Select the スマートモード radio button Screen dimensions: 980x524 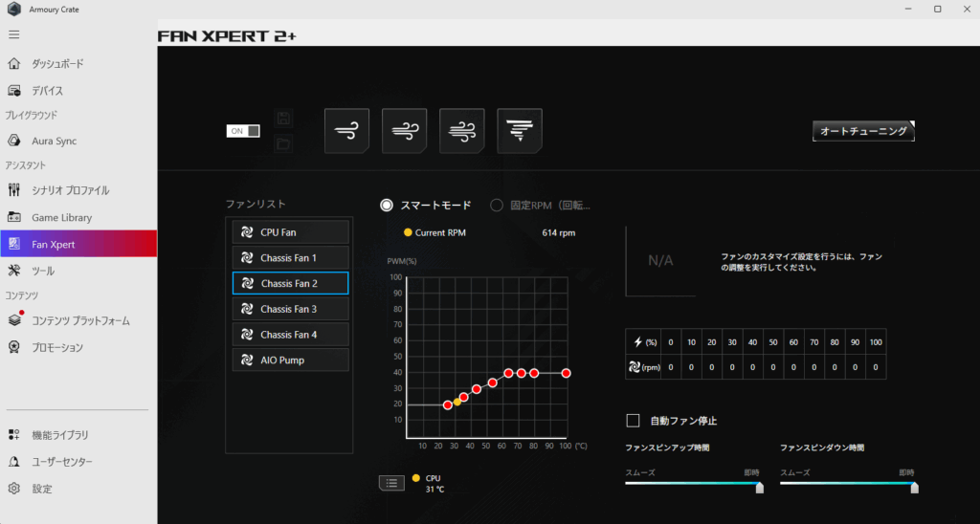(x=387, y=205)
